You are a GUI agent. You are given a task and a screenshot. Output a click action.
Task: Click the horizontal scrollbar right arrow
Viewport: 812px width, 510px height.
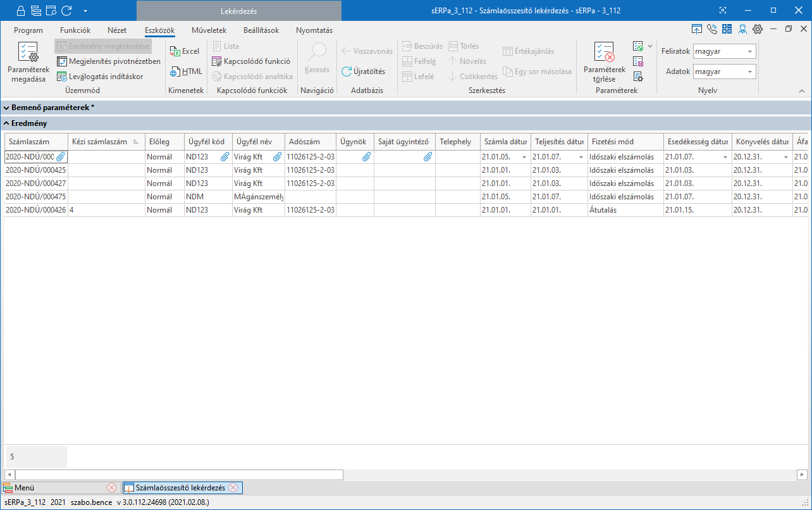[802, 475]
